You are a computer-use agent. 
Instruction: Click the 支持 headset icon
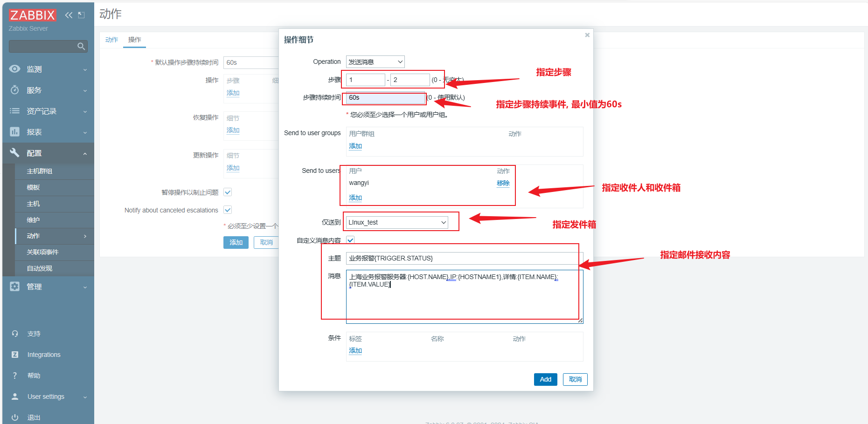[x=15, y=334]
